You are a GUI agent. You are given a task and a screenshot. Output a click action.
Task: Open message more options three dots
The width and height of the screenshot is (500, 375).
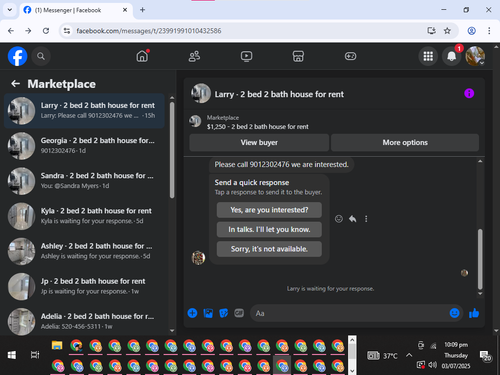[366, 219]
